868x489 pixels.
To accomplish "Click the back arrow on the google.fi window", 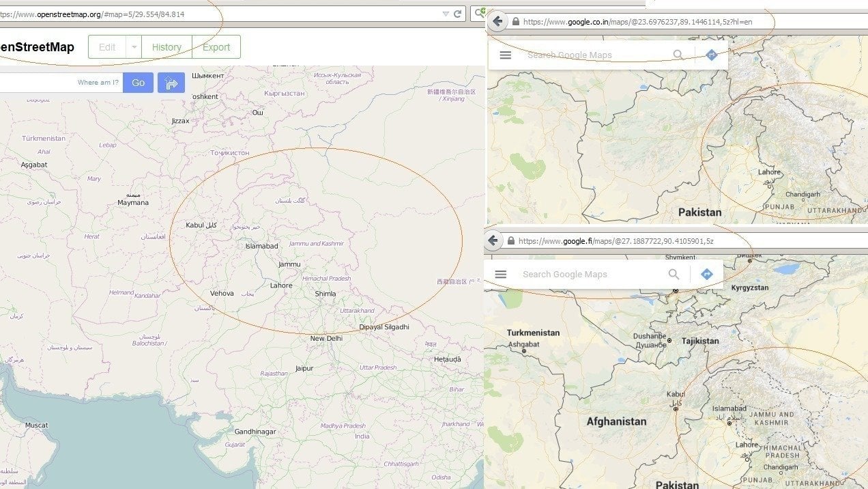I will click(x=493, y=240).
